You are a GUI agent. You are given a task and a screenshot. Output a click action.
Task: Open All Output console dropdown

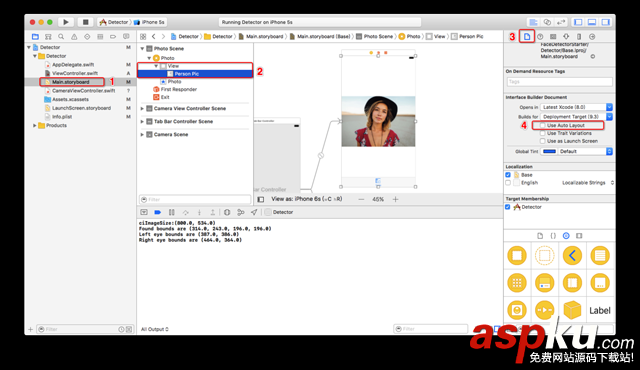[x=155, y=329]
